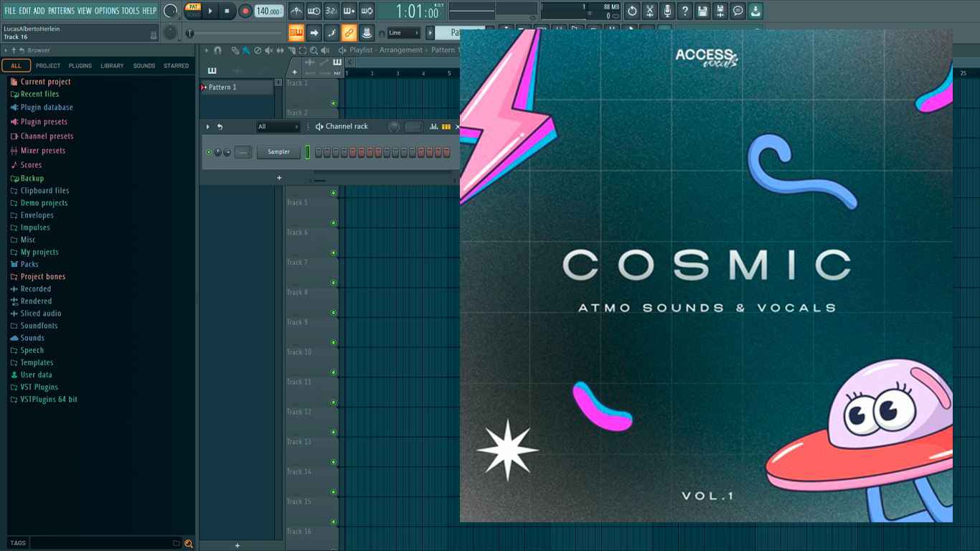Click the link highlighted in the shortcut toolbar

point(349,32)
